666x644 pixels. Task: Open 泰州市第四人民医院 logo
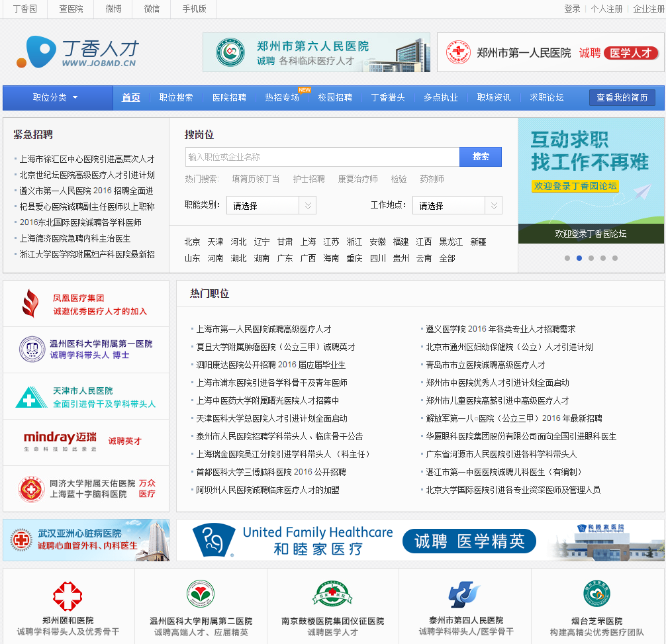point(465,594)
